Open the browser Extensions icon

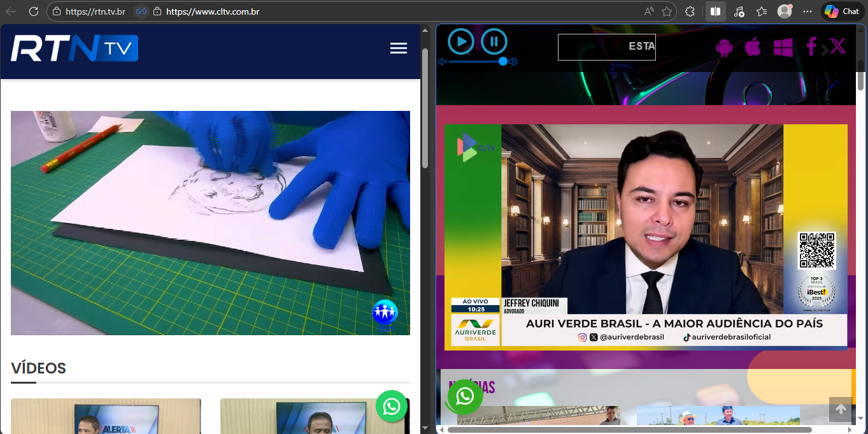point(690,11)
